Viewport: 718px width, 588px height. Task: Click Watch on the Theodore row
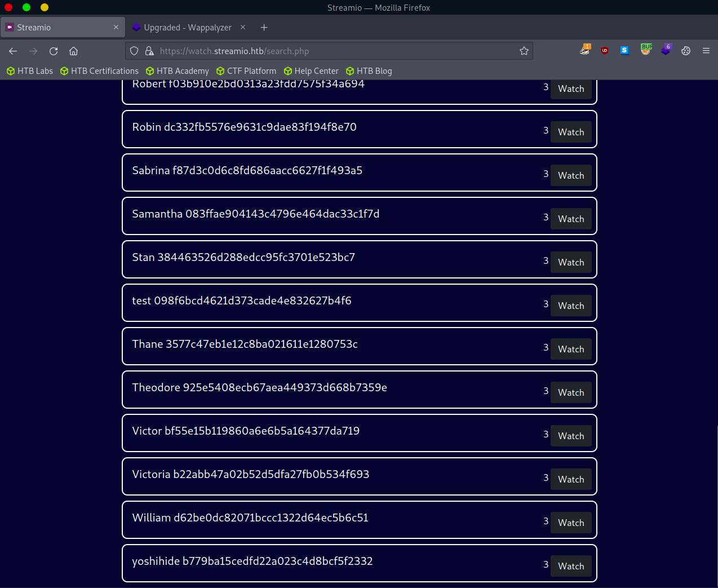click(x=571, y=392)
